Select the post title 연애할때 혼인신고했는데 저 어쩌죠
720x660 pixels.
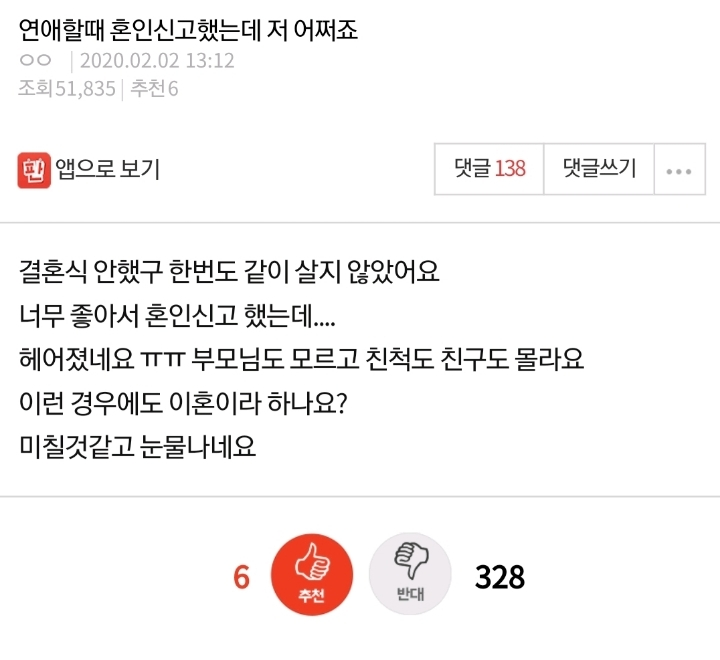188,29
